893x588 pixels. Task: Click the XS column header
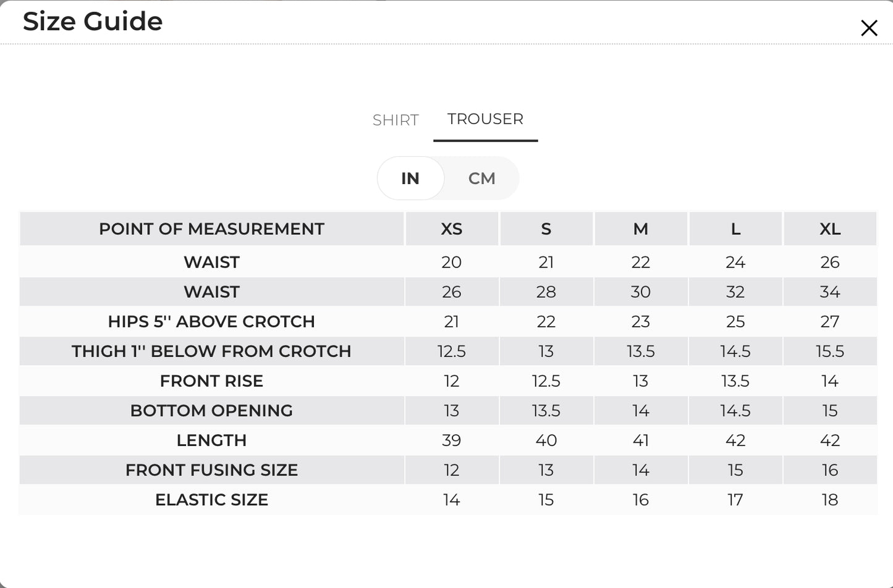tap(452, 229)
